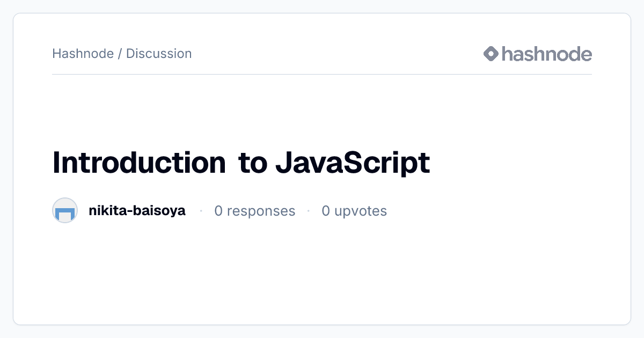This screenshot has width=644, height=338.
Task: Open the Introduction to JavaScript title
Action: coord(241,163)
